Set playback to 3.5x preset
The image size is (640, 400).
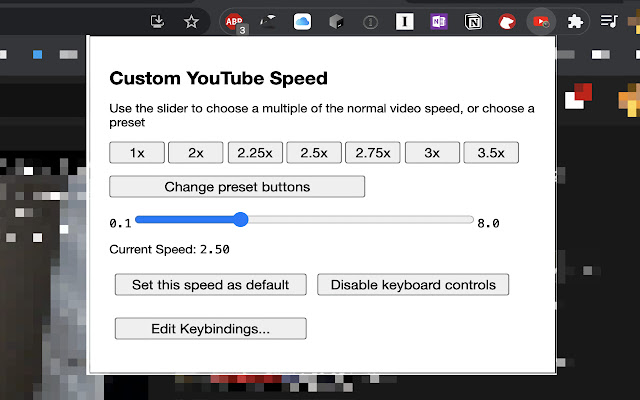tap(491, 153)
